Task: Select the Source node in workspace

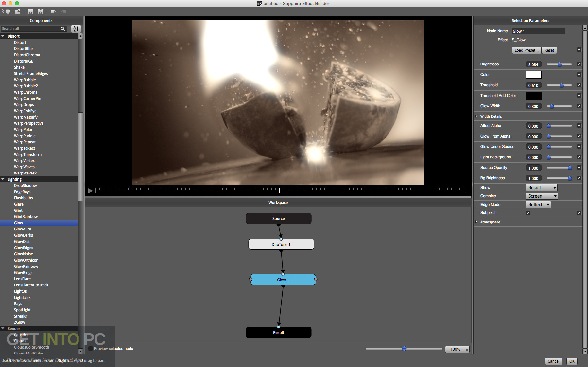Action: 279,219
